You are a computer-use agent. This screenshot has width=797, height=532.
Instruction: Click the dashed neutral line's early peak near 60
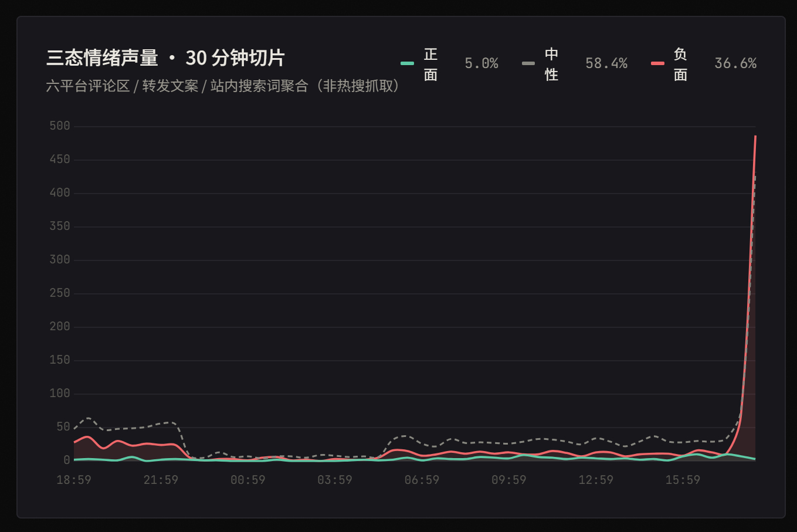pyautogui.click(x=88, y=418)
